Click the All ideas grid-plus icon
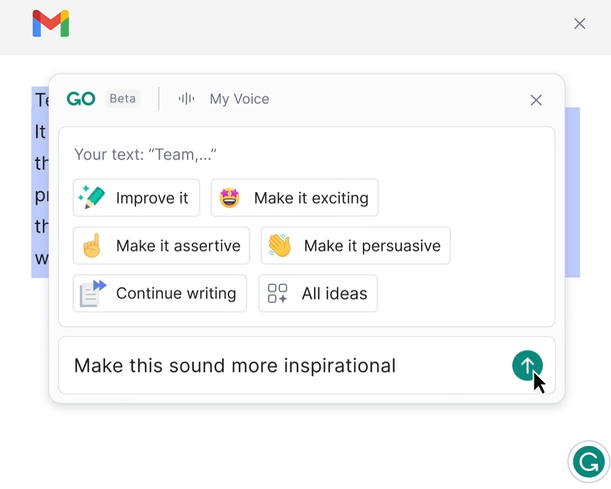 coord(278,294)
